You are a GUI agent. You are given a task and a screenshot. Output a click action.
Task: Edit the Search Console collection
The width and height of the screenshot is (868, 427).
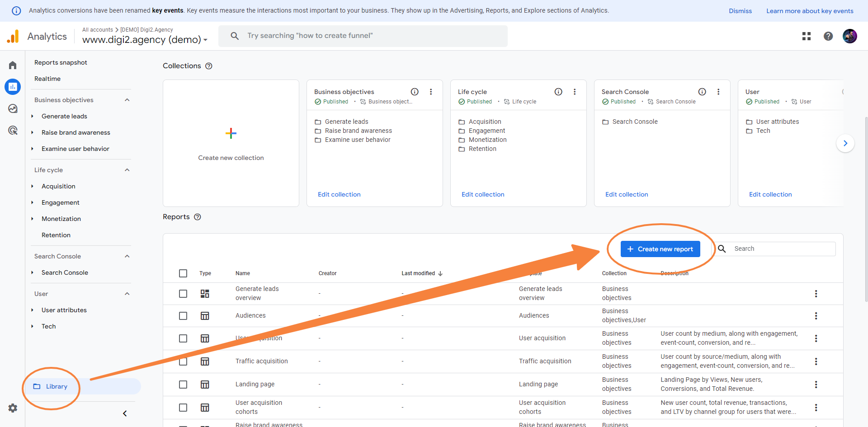coord(627,194)
